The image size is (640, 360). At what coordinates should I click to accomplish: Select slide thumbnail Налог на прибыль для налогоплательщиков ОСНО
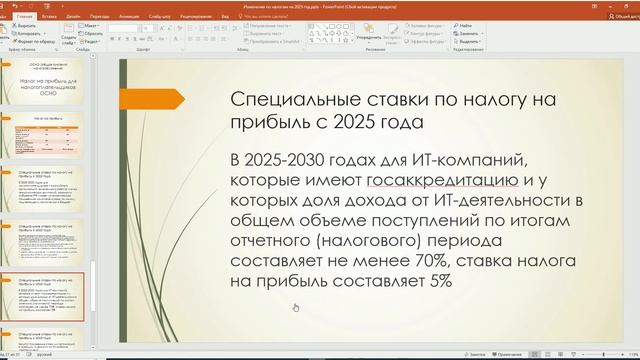click(x=42, y=82)
